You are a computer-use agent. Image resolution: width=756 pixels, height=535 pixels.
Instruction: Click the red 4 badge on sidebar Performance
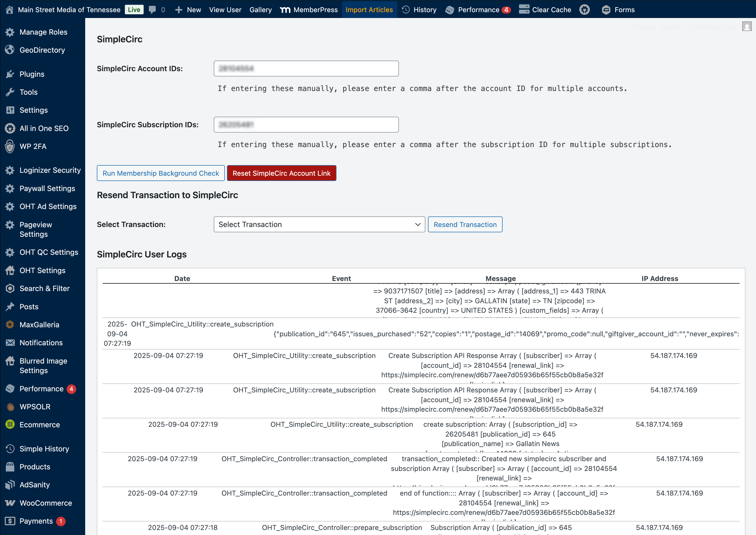71,389
